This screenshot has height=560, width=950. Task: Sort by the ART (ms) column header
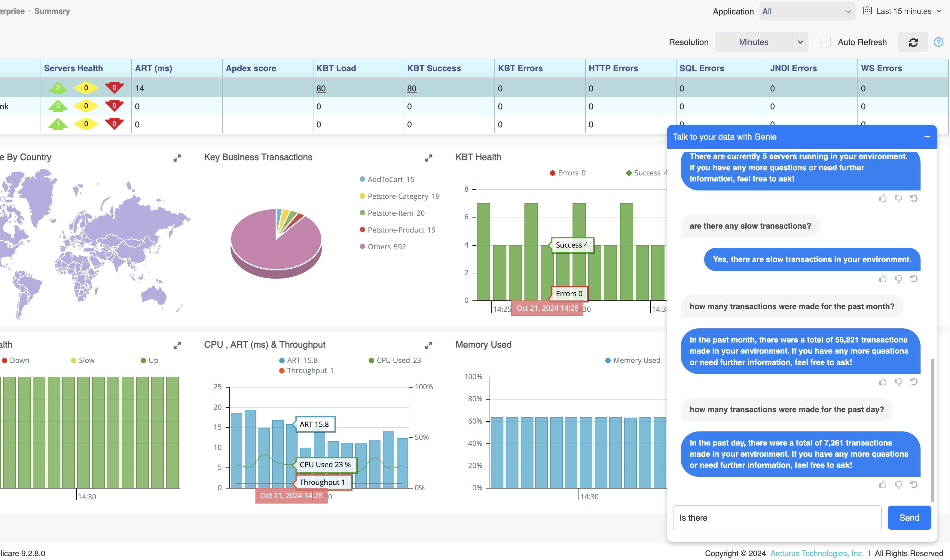tap(154, 68)
